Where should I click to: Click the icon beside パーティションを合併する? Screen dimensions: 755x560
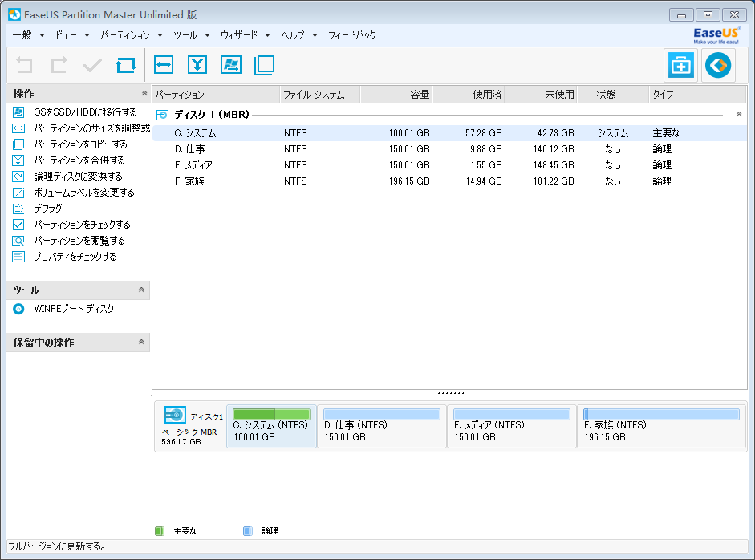point(18,160)
